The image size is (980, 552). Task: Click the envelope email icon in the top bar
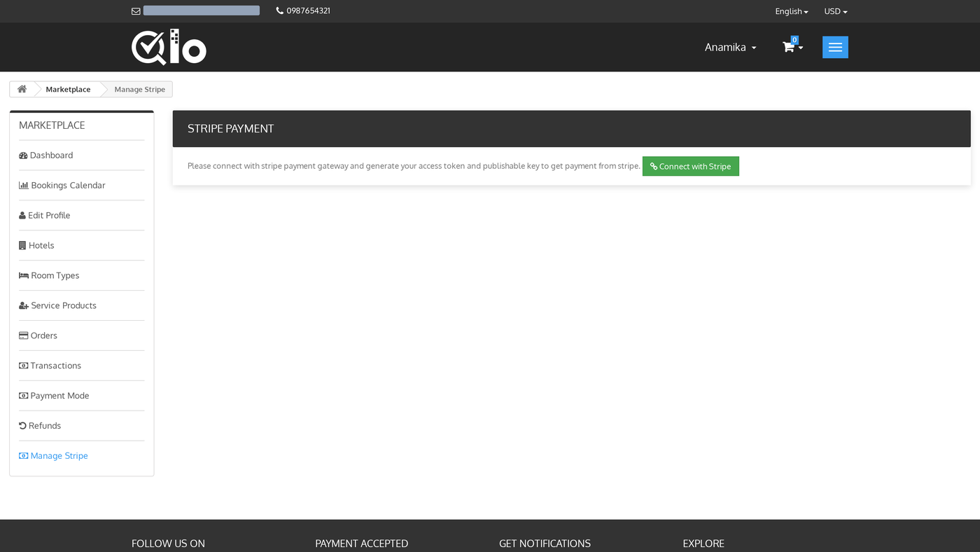click(136, 11)
